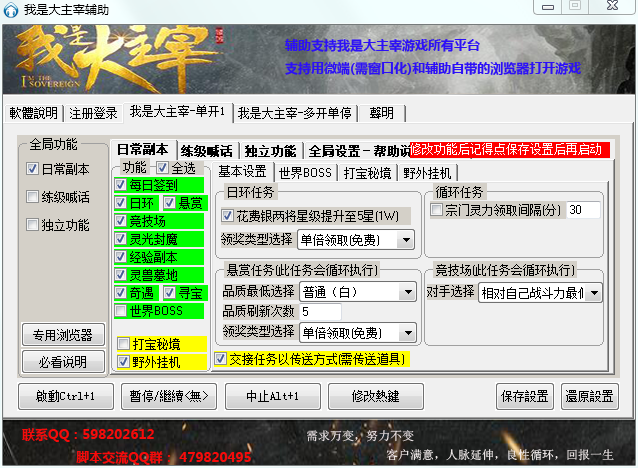Viewport: 638px width, 468px height.
Task: Enable the 世界BOSS checkbox in function list
Action: pyautogui.click(x=122, y=311)
